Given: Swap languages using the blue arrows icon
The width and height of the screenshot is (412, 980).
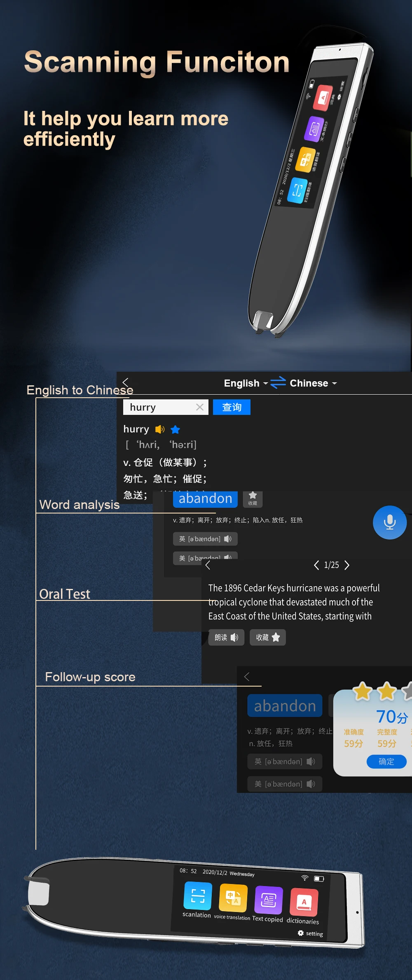Looking at the screenshot, I should tap(278, 383).
